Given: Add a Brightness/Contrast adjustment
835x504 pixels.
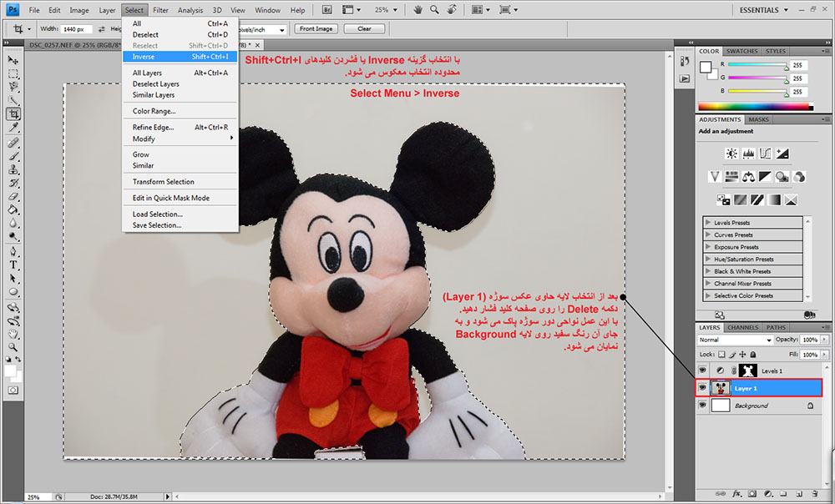Looking at the screenshot, I should point(731,154).
